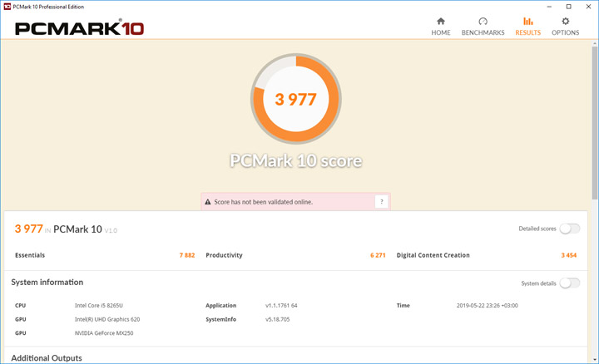Switch to the BENCHMARKS tab

[483, 27]
